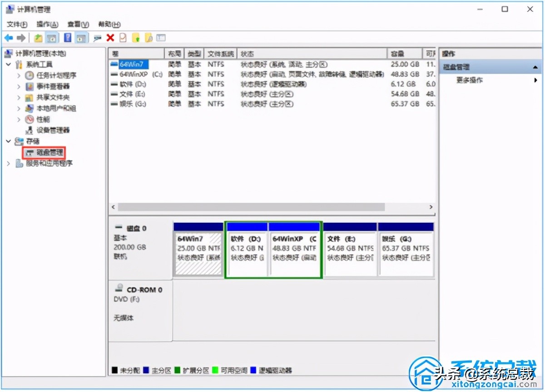Viewport: 545px width, 392px height.
Task: Collapse the 系统工具 tree node
Action: (8, 64)
